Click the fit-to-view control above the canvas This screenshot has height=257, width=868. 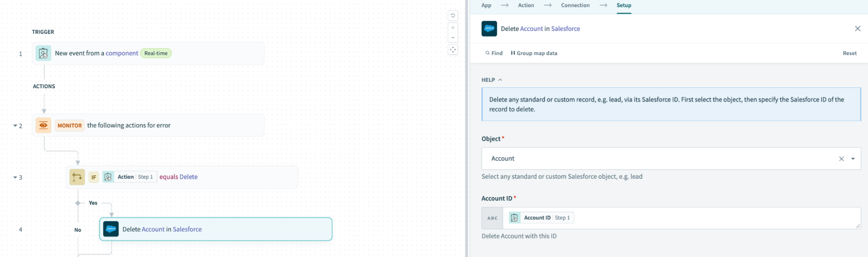tap(453, 50)
